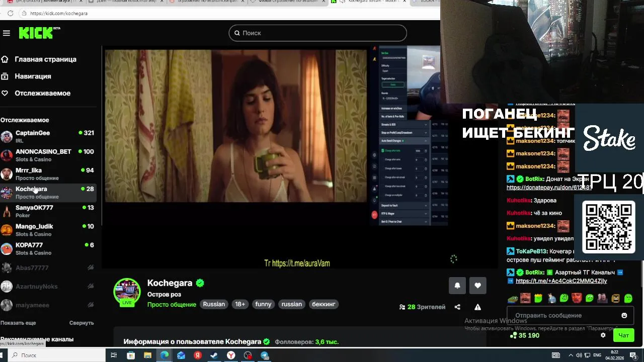644x362 pixels.
Task: Switch to the Discord browser tab
Action: pos(44,2)
